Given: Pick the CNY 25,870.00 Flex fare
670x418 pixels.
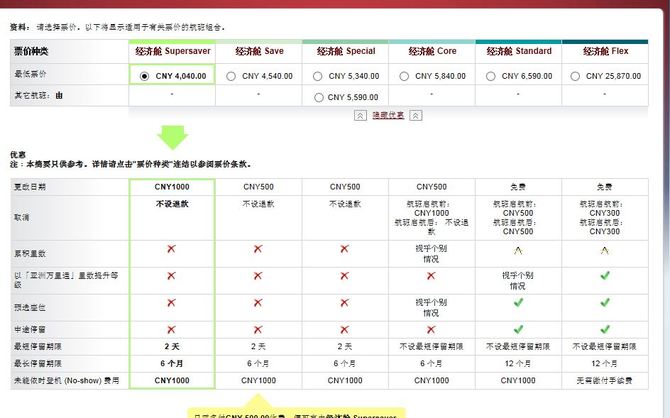Looking at the screenshot, I should pos(575,76).
